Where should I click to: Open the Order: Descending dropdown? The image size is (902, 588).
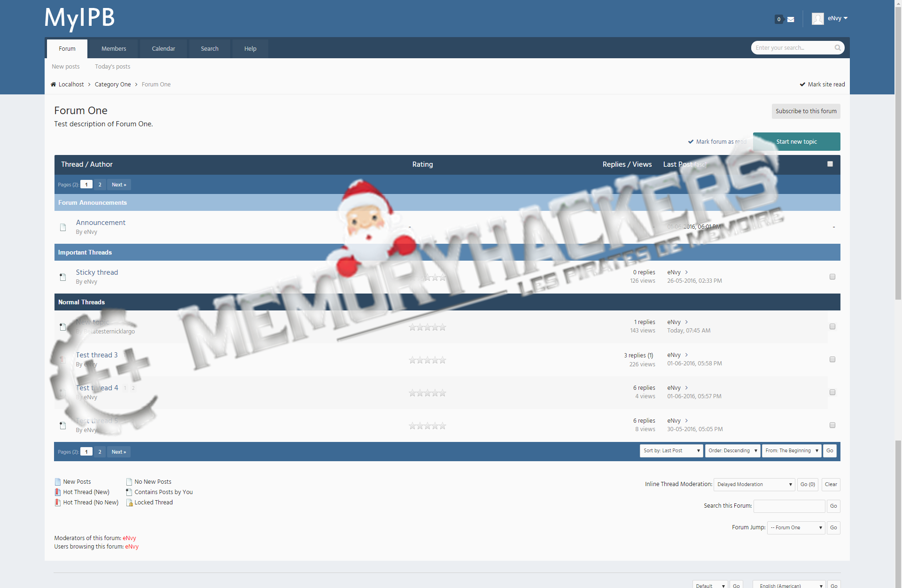click(x=732, y=451)
